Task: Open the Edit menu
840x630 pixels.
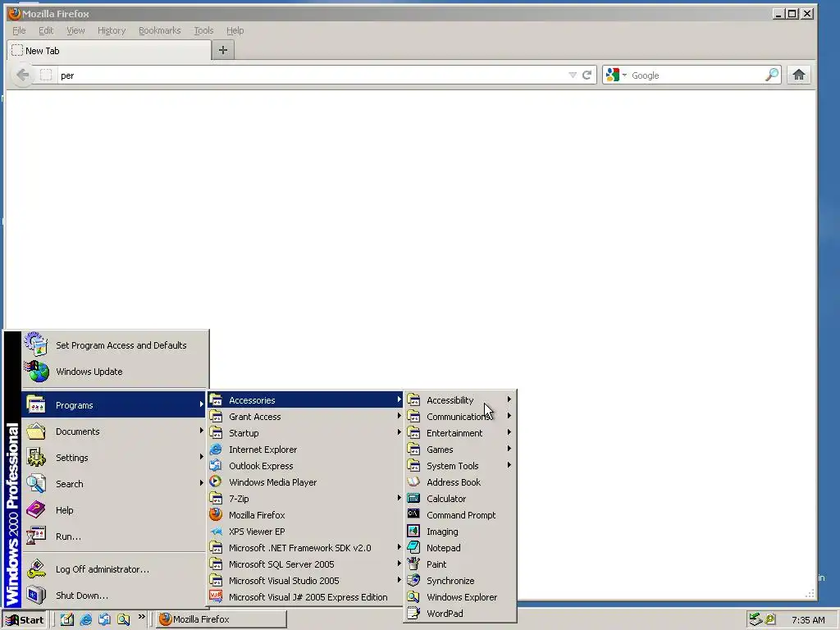Action: (x=46, y=30)
